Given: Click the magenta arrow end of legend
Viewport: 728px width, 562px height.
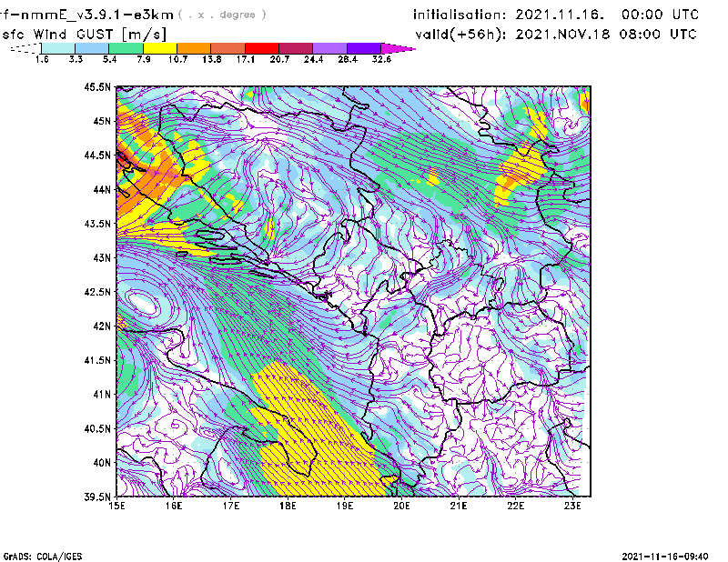Looking at the screenshot, I should coord(398,48).
